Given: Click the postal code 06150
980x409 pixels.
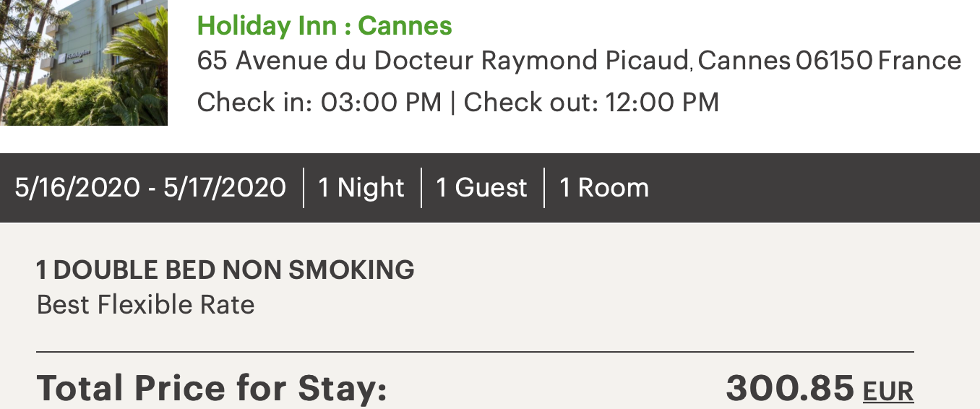Looking at the screenshot, I should (833, 61).
